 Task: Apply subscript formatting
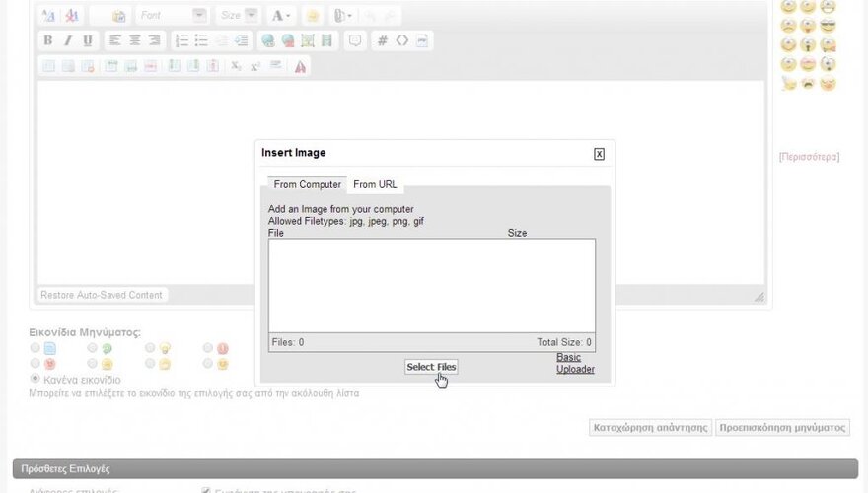[236, 66]
